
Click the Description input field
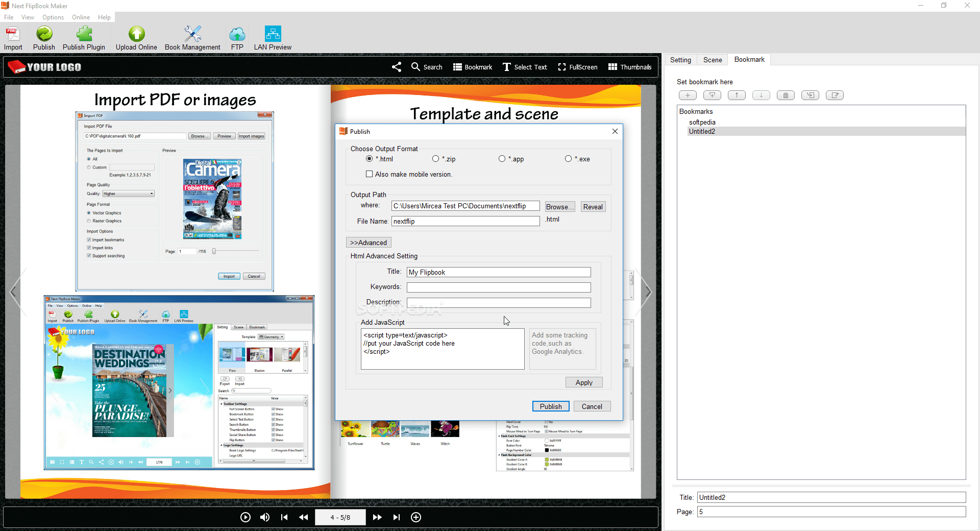tap(499, 303)
